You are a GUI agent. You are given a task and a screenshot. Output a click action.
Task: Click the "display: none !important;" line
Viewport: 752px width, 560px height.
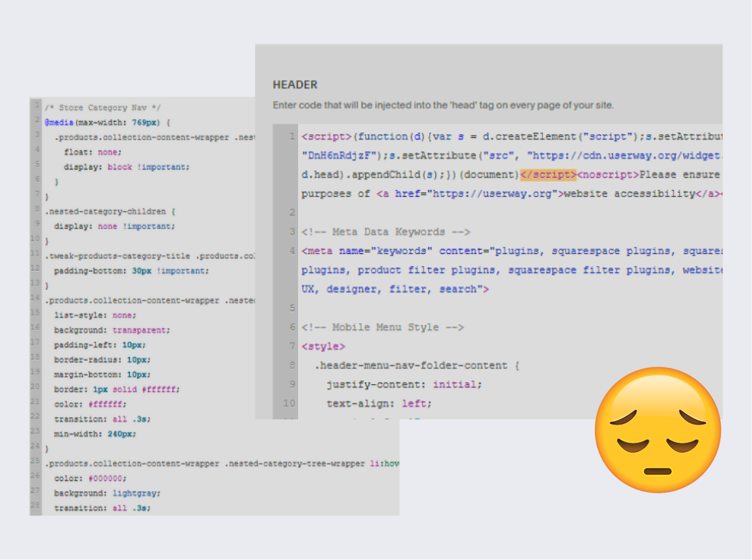114,226
